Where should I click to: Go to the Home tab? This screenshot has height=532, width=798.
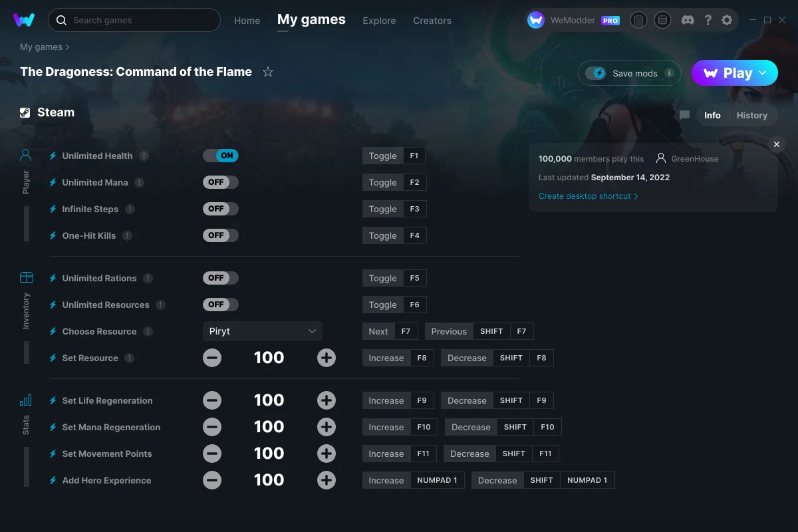coord(247,21)
